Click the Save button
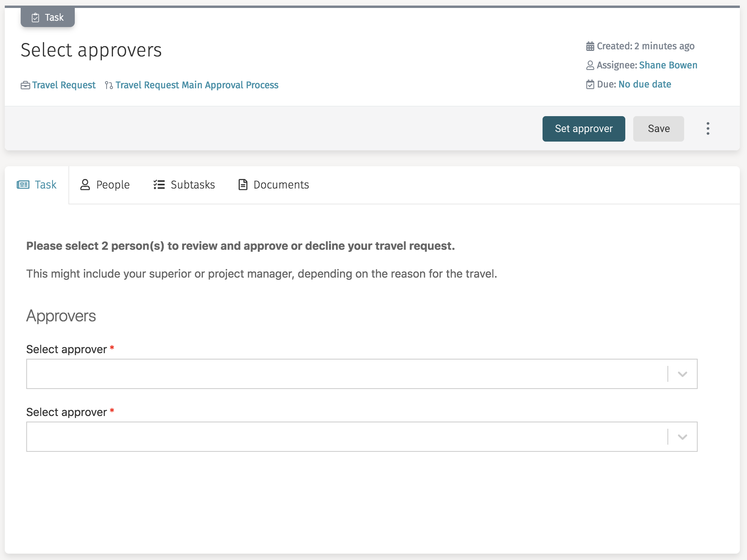 [658, 128]
